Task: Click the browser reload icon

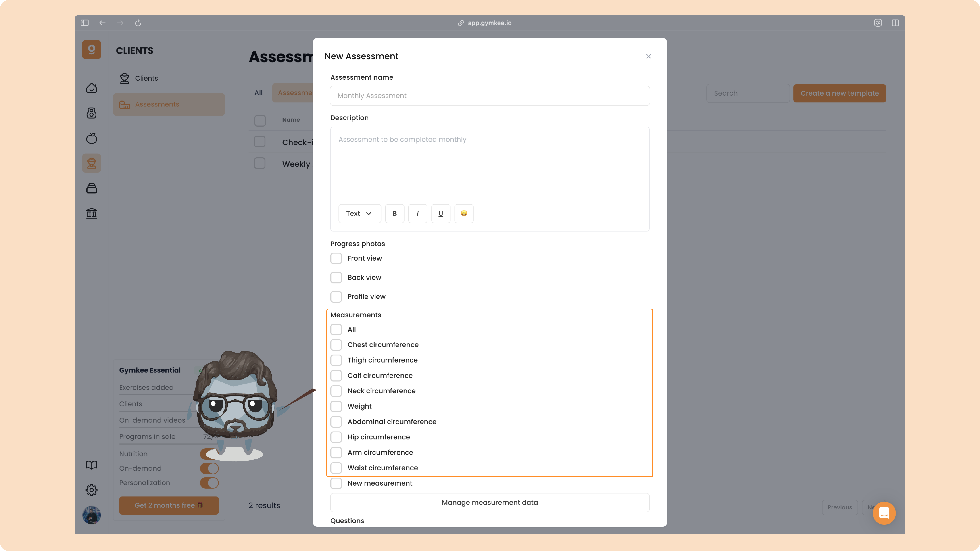Action: point(138,23)
